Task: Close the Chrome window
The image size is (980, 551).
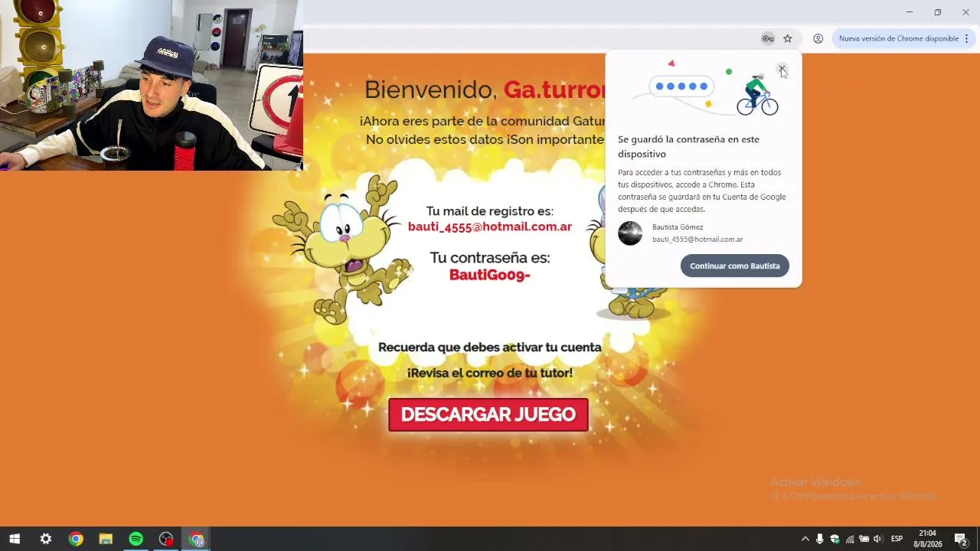Action: click(965, 12)
